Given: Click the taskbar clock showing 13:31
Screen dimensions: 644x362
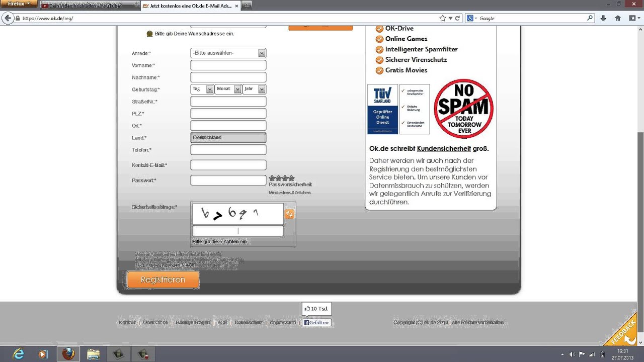Looking at the screenshot, I should (x=623, y=354).
